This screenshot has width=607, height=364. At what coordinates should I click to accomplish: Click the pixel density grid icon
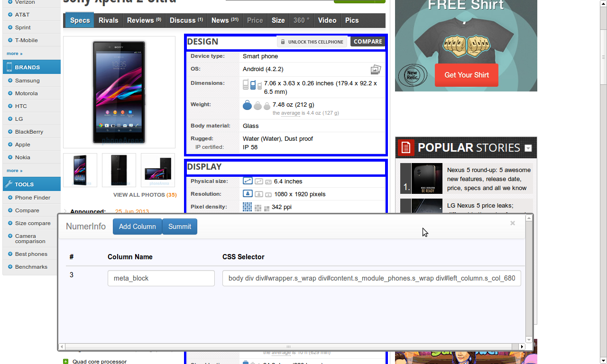pos(247,207)
